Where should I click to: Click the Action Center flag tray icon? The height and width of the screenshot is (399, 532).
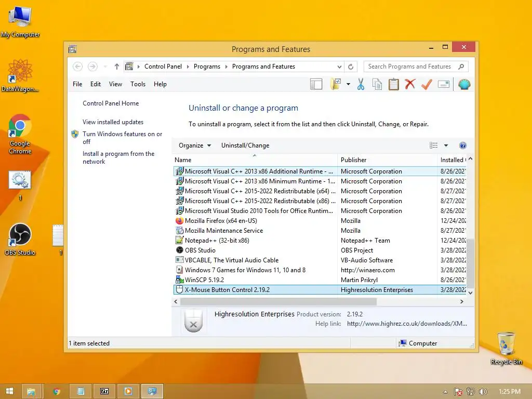click(458, 392)
